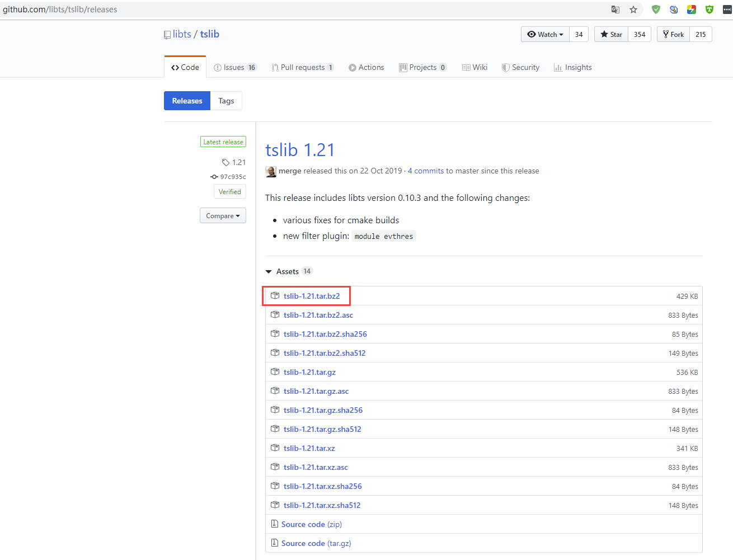Select the Releases button

coord(187,101)
